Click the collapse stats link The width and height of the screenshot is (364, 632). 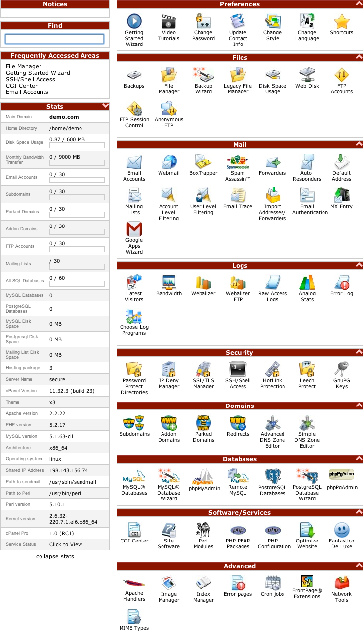(x=55, y=556)
